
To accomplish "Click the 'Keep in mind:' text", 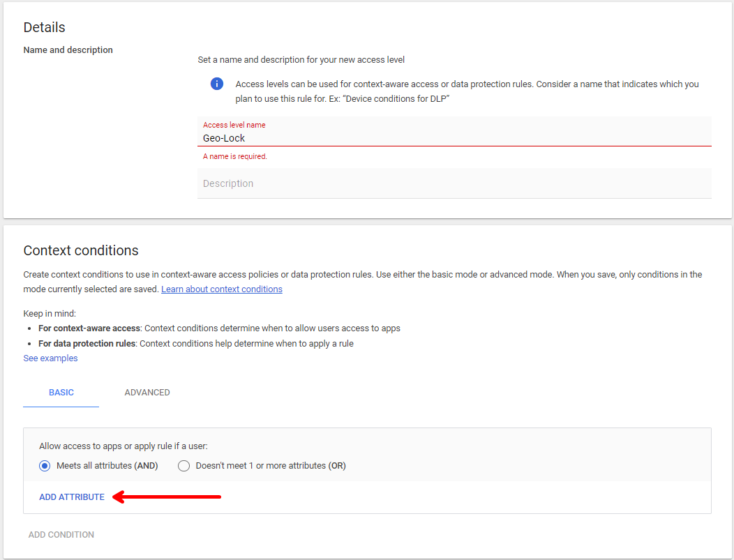I will (x=50, y=313).
